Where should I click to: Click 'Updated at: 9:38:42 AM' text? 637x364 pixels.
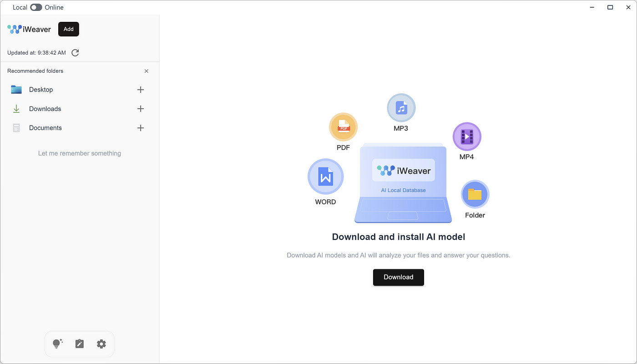pos(36,53)
